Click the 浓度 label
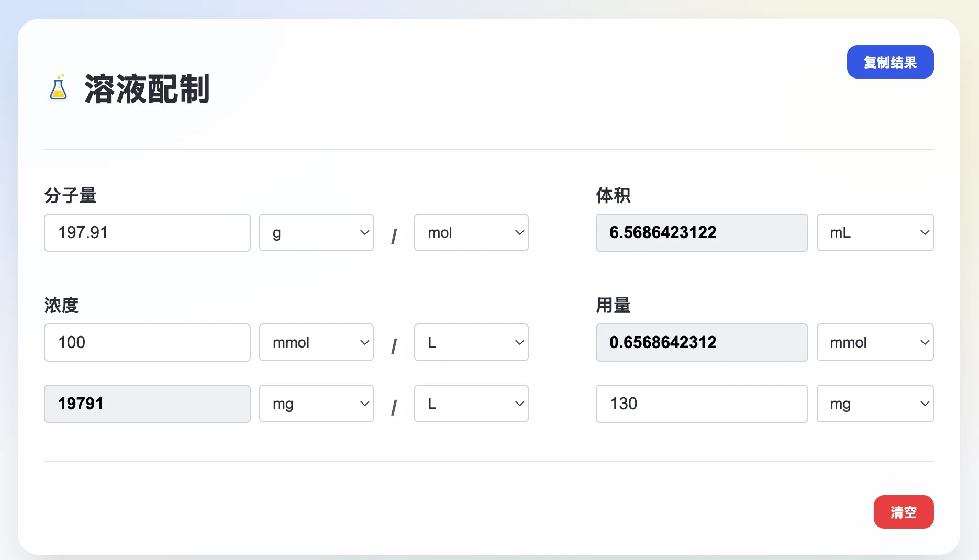Screen dimensions: 979x560 (61, 305)
